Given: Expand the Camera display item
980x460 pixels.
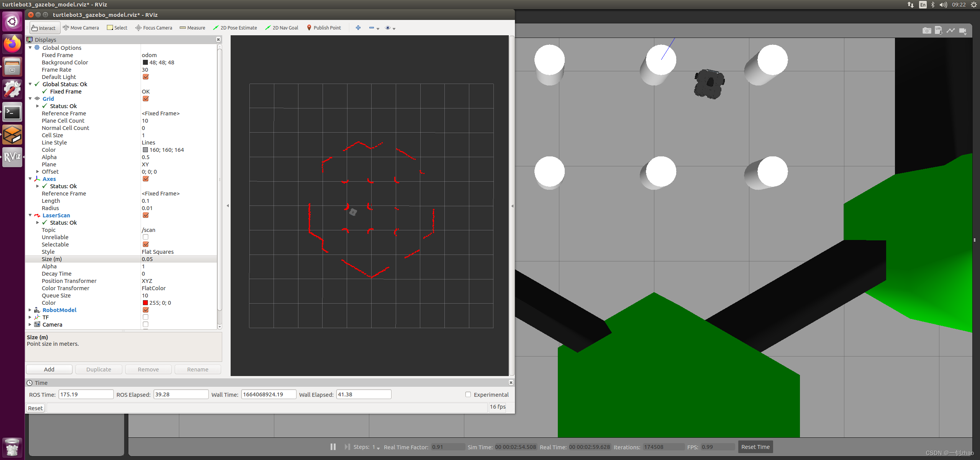Looking at the screenshot, I should [30, 325].
